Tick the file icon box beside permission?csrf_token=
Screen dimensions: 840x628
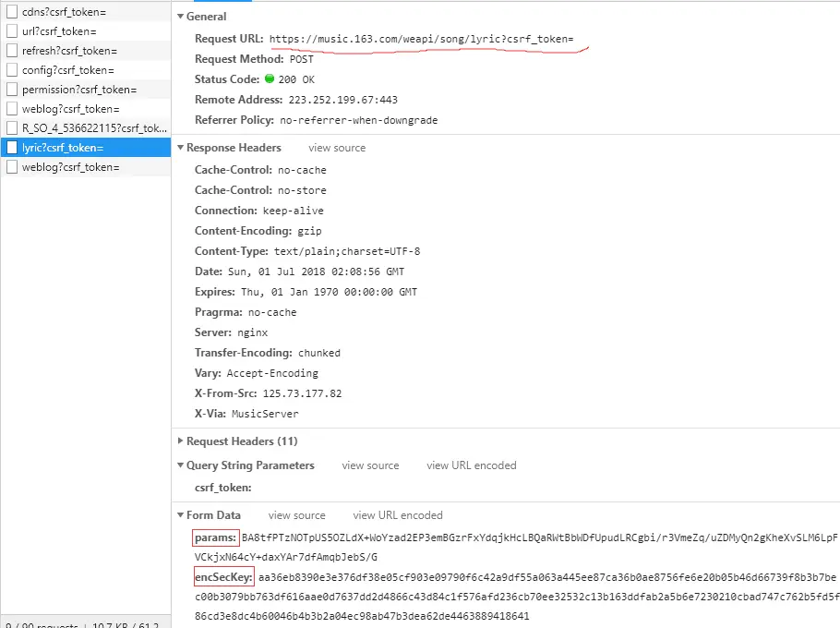click(x=12, y=90)
